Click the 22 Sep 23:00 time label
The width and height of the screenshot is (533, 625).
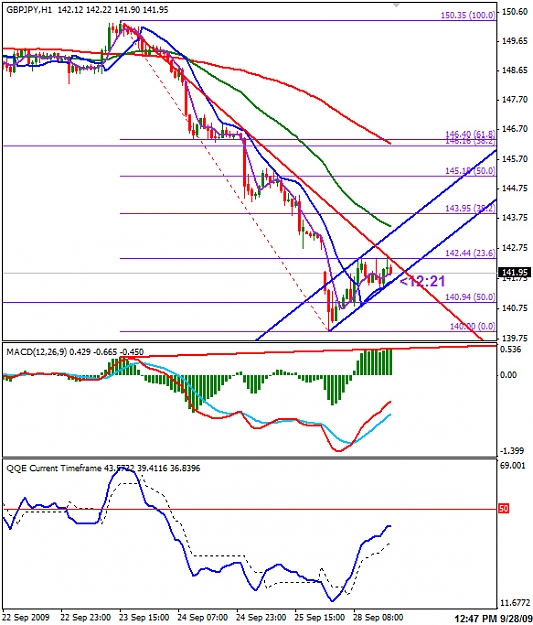click(x=86, y=618)
